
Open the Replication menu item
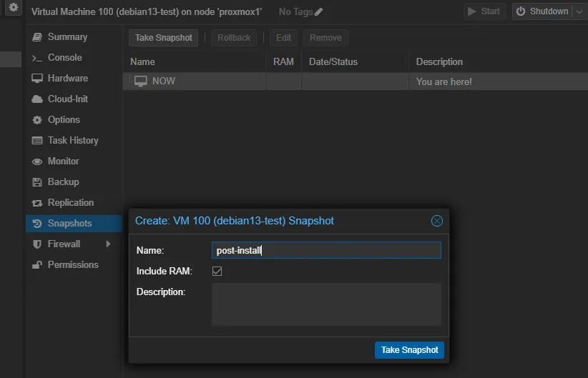click(x=74, y=203)
